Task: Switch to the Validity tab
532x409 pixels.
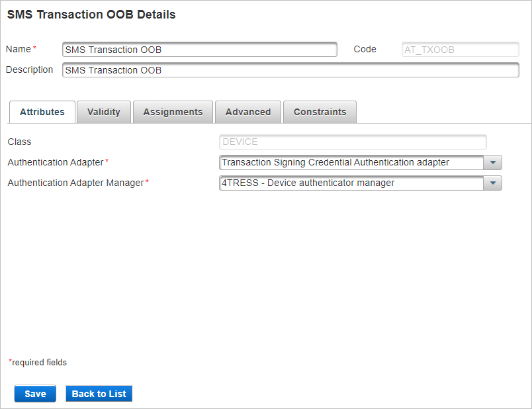Action: [x=103, y=112]
